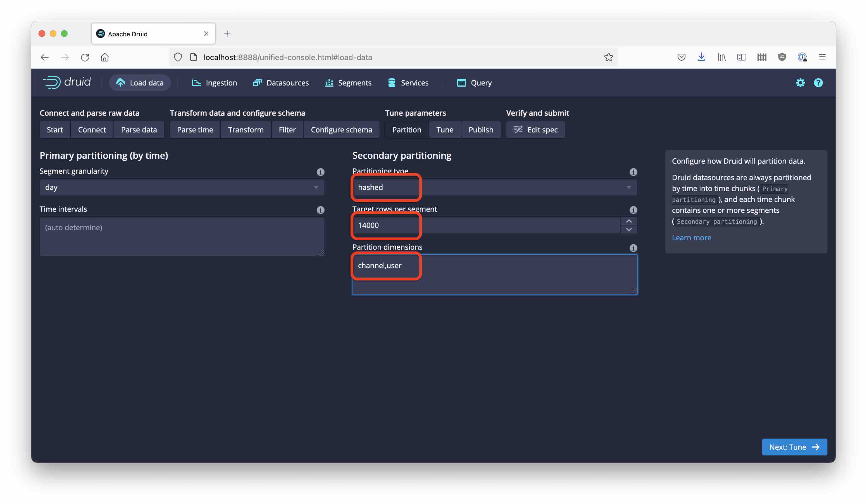Navigate to Ingestion menu
This screenshot has height=504, width=867.
221,82
